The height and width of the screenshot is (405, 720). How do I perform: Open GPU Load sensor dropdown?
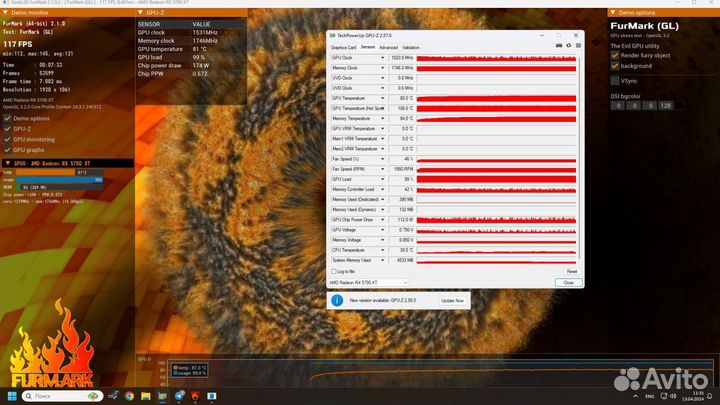(x=382, y=179)
